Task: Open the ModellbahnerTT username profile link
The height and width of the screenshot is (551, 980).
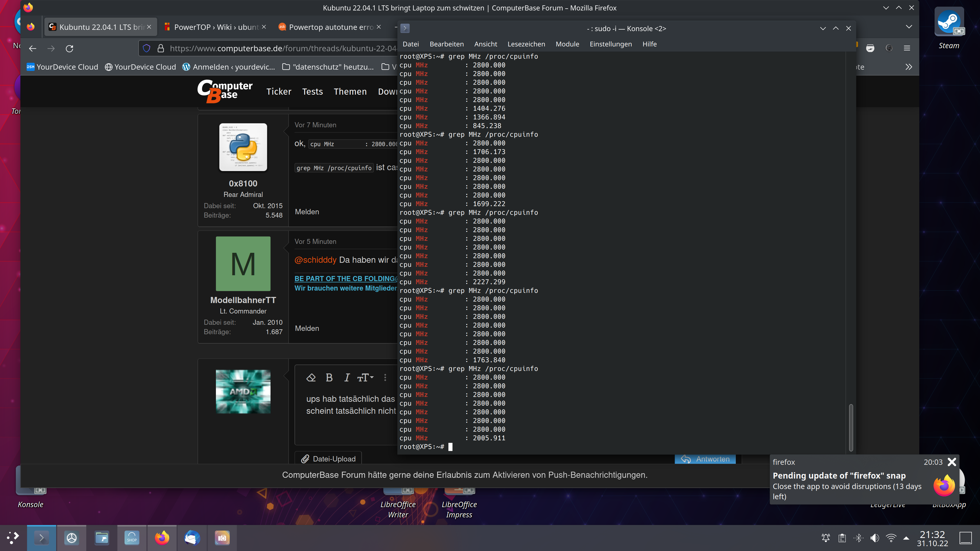Action: click(243, 300)
